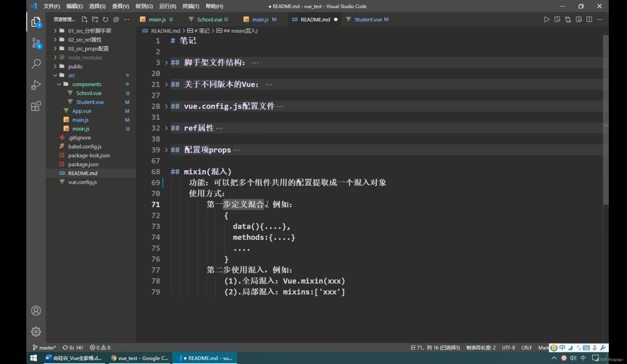Open the Explorer view in activity bar
Image resolution: width=627 pixels, height=364 pixels.
click(36, 22)
